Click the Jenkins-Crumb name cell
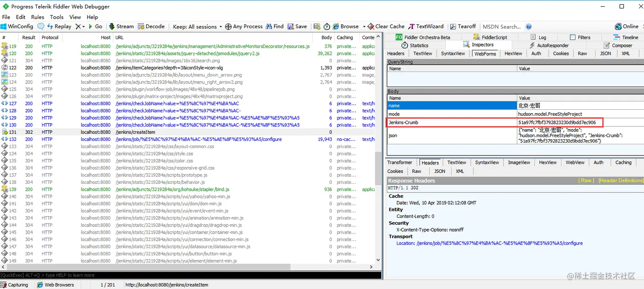This screenshot has height=289, width=644. pos(452,123)
